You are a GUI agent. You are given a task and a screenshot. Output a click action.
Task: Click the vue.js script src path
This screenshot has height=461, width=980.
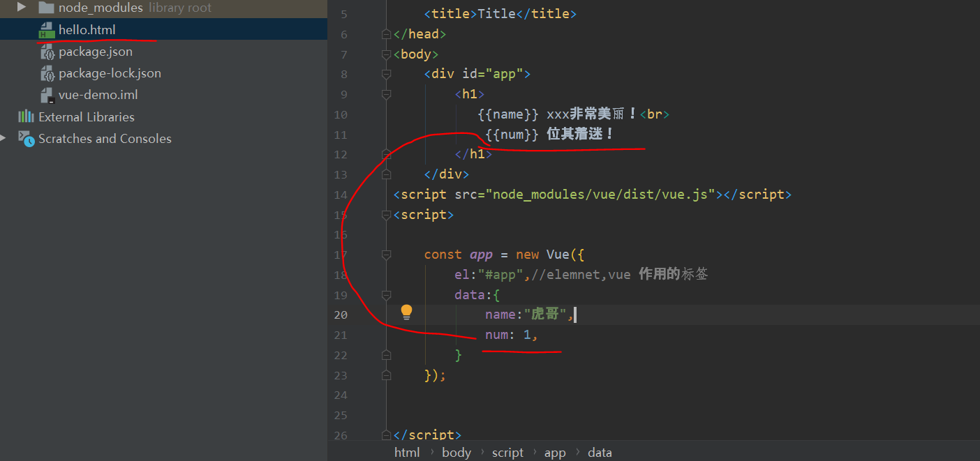pos(604,195)
